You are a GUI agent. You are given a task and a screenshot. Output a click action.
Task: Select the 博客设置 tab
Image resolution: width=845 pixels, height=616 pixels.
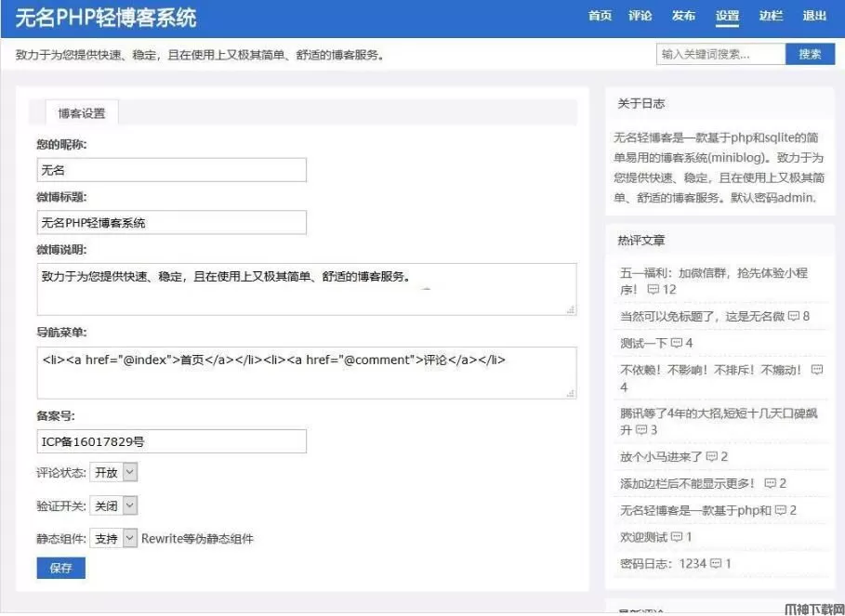[x=82, y=113]
